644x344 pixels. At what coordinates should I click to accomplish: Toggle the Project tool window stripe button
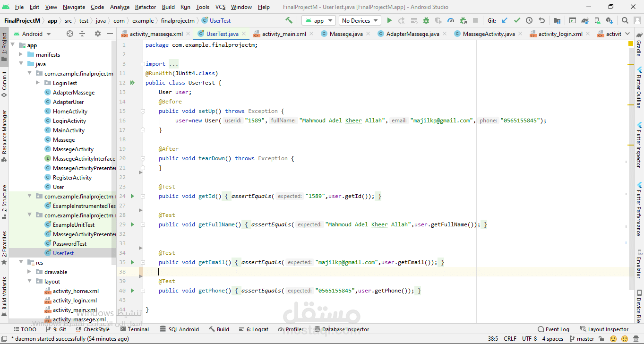click(4, 47)
